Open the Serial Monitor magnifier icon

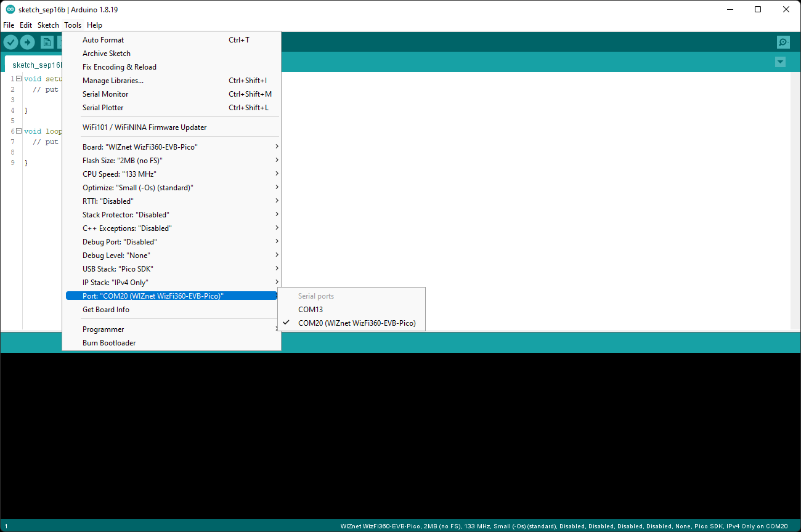[x=783, y=42]
